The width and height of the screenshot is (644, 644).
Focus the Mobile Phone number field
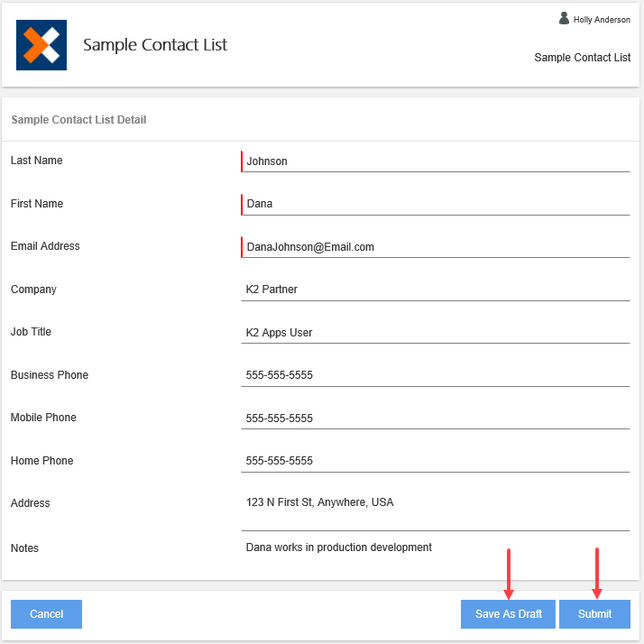pyautogui.click(x=436, y=419)
